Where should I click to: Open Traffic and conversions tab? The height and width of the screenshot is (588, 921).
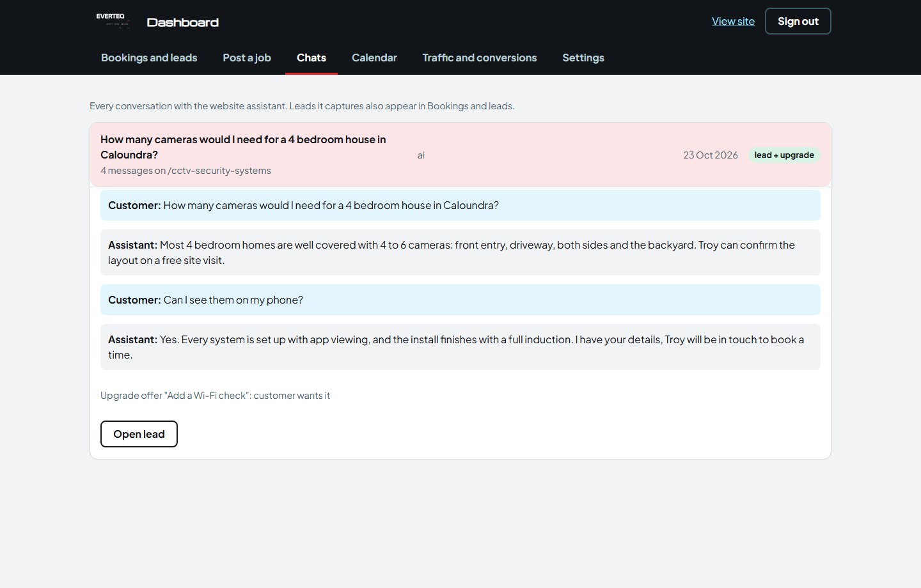(x=480, y=58)
